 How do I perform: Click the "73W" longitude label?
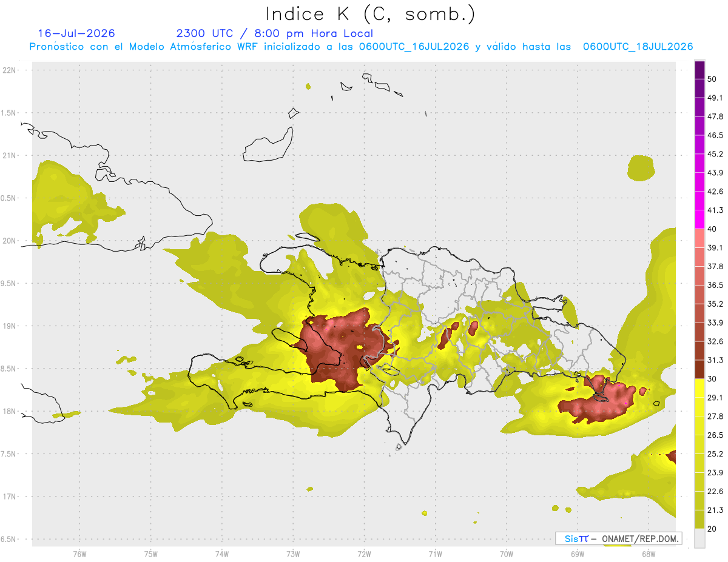pyautogui.click(x=293, y=555)
